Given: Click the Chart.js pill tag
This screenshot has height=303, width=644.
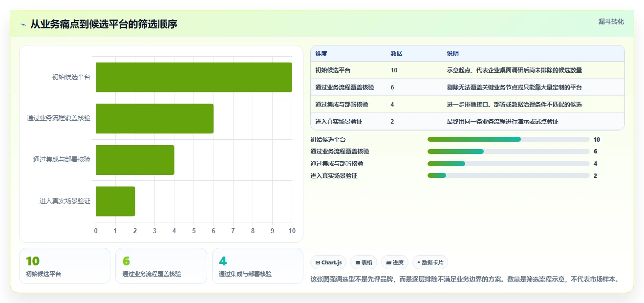Looking at the screenshot, I should tap(328, 262).
